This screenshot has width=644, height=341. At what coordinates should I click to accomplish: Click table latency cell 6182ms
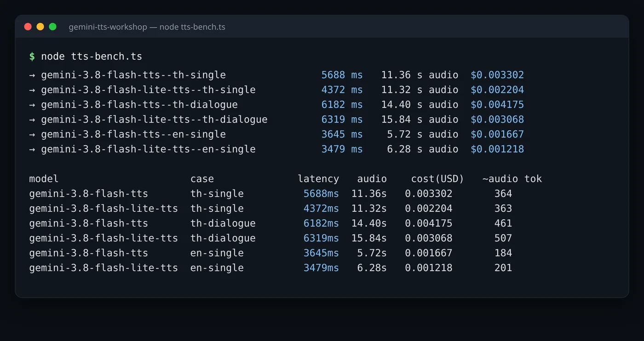pos(321,223)
